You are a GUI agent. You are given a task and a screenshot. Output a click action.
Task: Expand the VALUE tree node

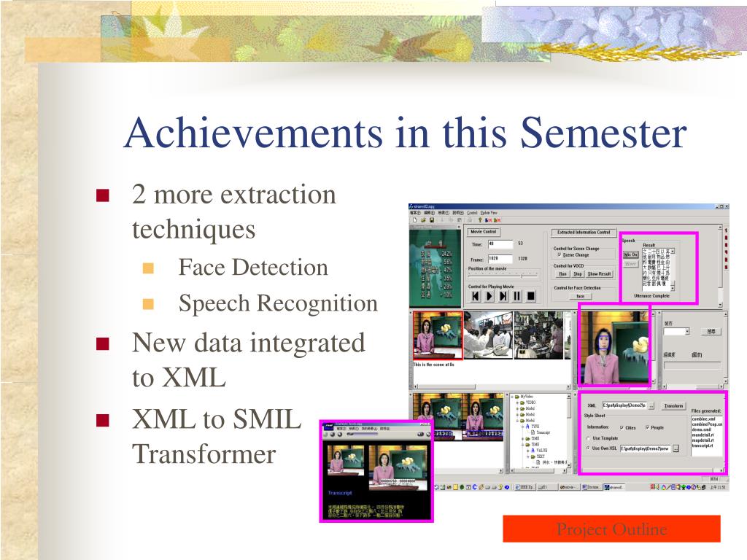tap(527, 451)
